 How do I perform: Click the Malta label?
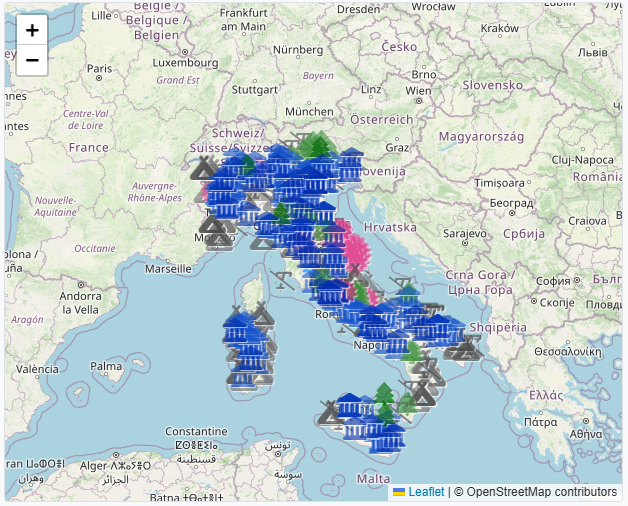pos(373,478)
